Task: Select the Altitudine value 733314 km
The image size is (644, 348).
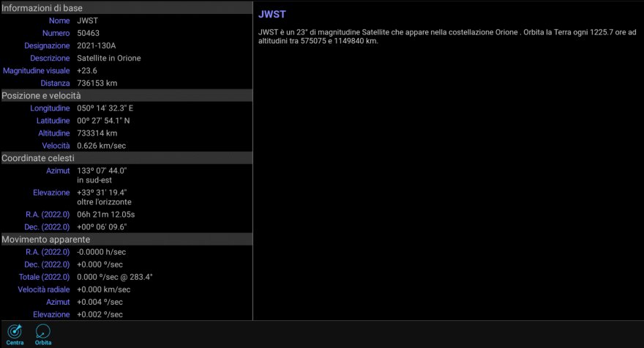Action: (x=97, y=133)
